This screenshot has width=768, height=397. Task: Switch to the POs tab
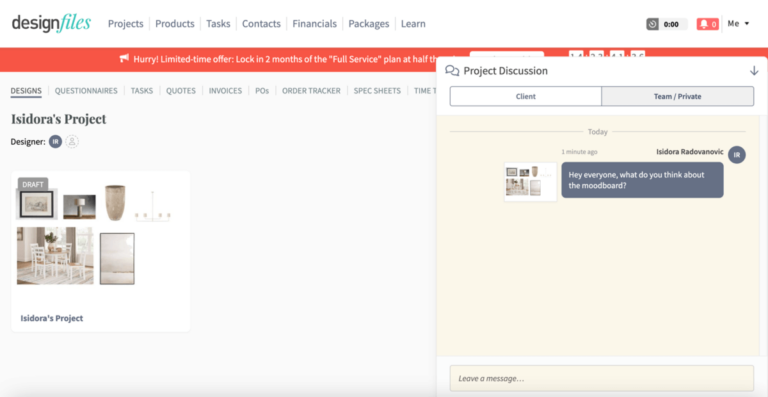point(262,91)
